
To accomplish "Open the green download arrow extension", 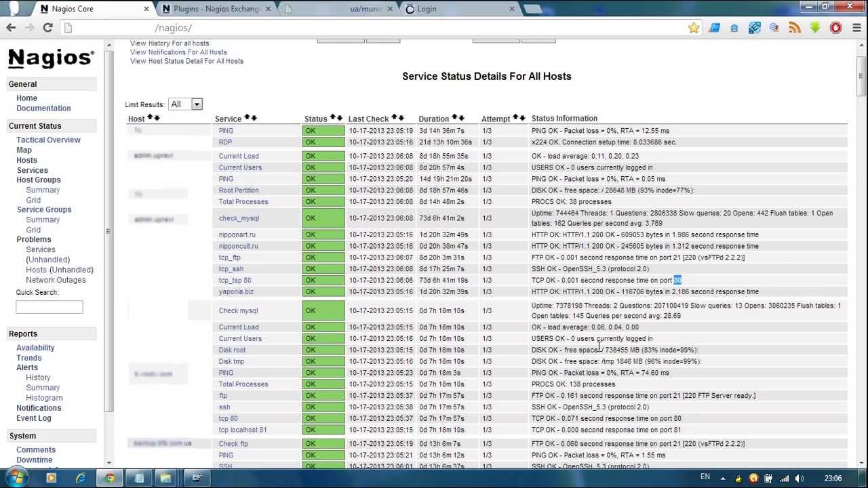I will 815,28.
